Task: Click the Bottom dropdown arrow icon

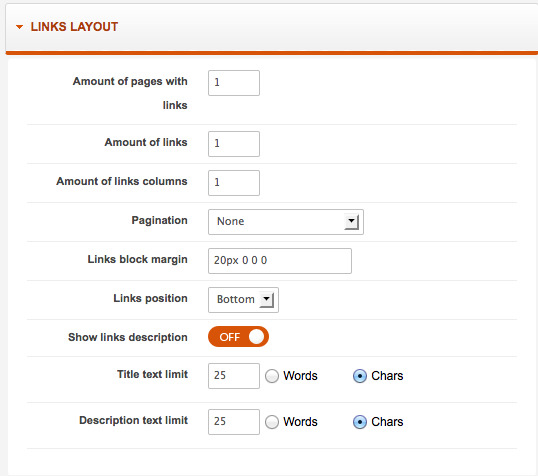Action: (267, 300)
